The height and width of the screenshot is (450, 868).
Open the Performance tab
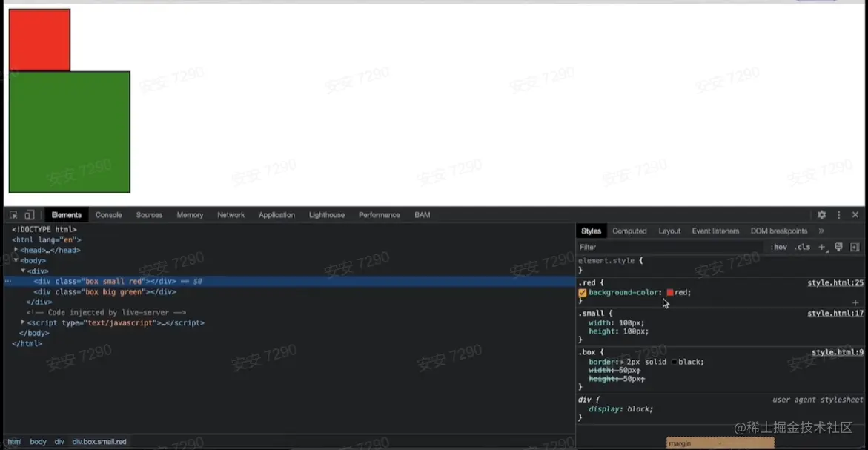[380, 215]
